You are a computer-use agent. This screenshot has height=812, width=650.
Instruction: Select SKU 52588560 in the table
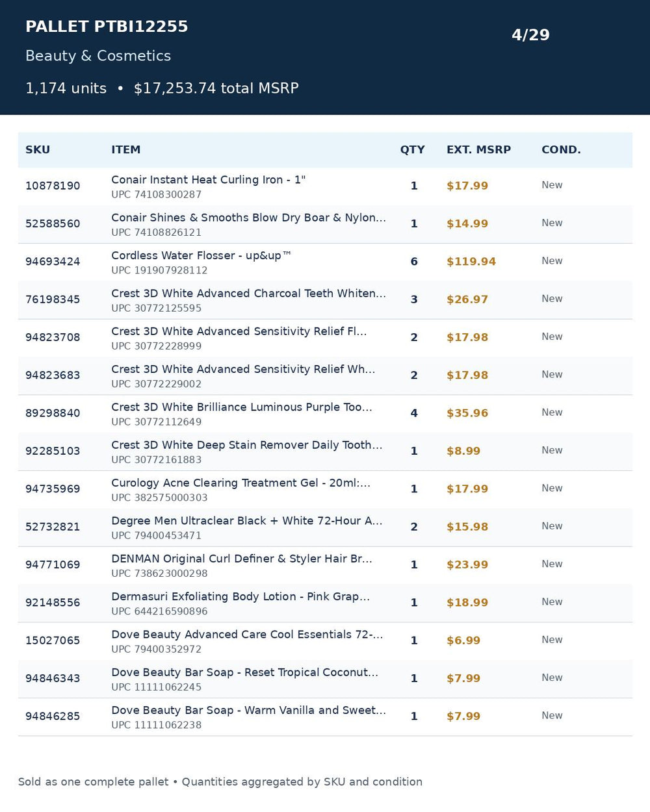click(x=53, y=223)
